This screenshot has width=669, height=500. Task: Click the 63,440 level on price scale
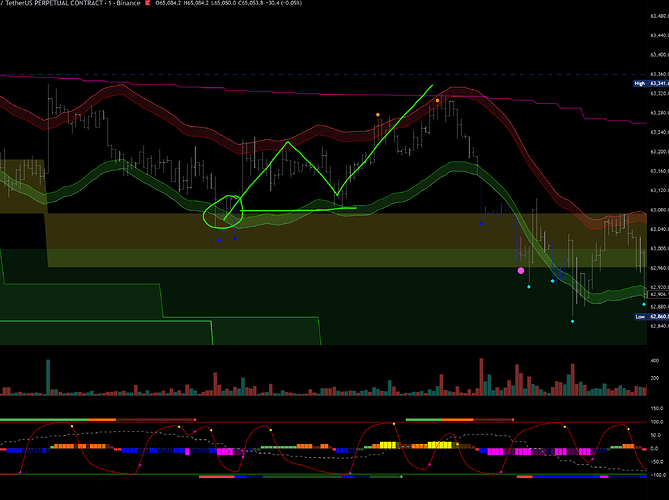(657, 35)
